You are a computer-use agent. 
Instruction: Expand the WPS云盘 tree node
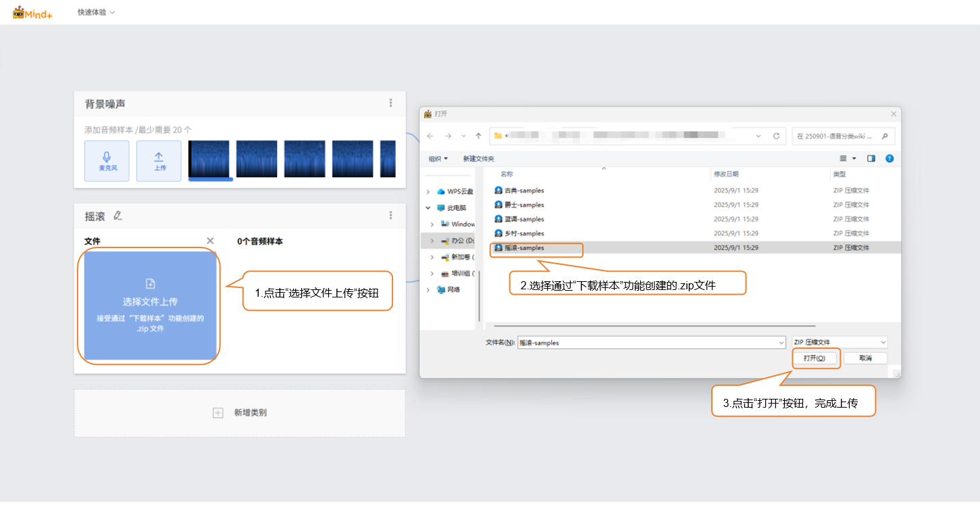[x=428, y=191]
